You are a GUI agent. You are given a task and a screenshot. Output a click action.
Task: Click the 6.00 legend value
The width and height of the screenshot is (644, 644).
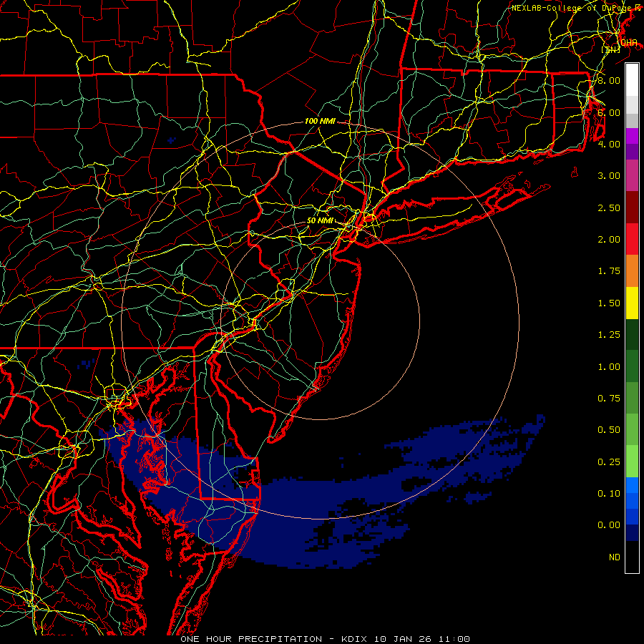[x=609, y=112]
